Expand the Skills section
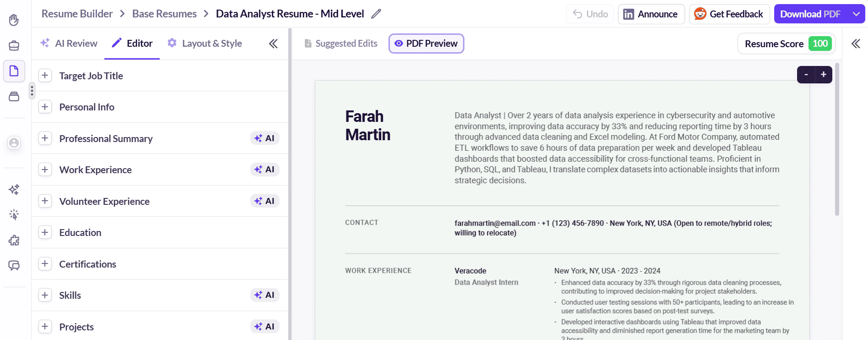Image resolution: width=868 pixels, height=340 pixels. [x=45, y=295]
